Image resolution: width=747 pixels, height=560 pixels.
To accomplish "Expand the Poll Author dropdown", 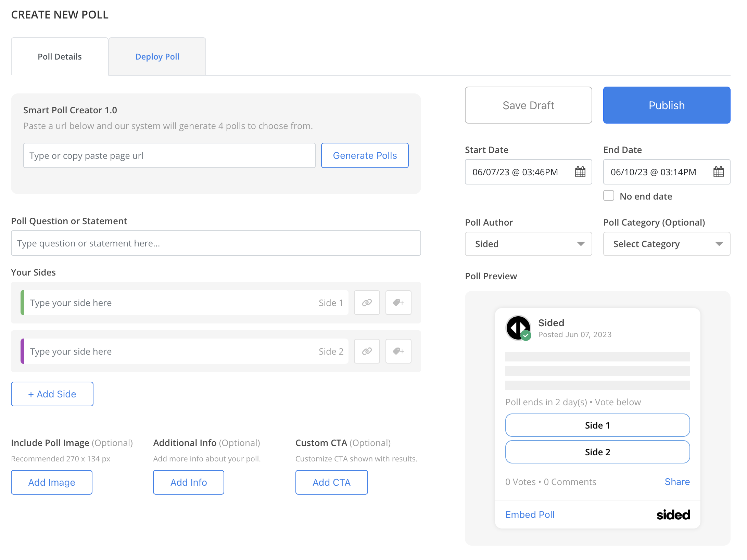I will click(528, 244).
